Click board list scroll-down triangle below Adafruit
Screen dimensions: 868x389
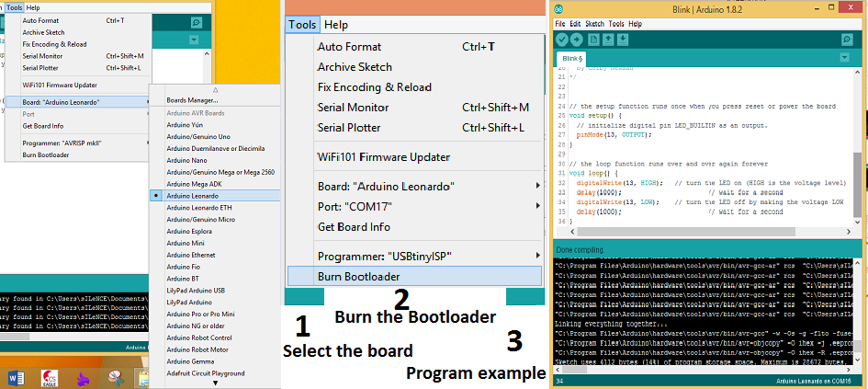[215, 383]
